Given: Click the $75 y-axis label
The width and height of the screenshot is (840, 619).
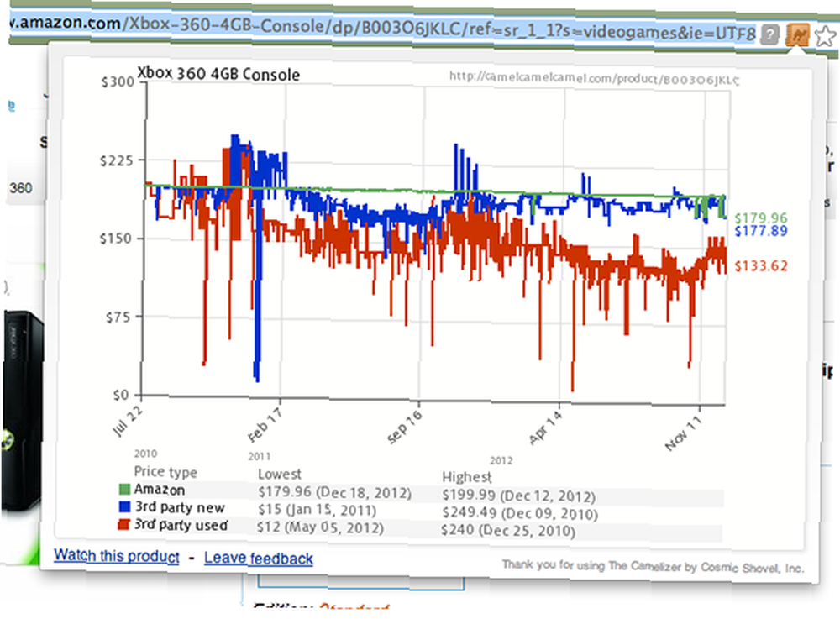Looking at the screenshot, I should (118, 317).
